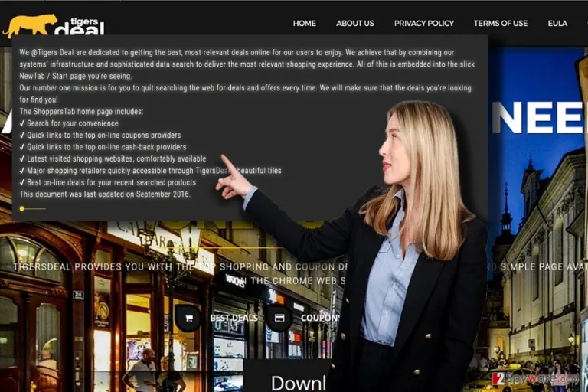Click the shopping cart icon
Screen dimensions: 588x392
coord(188,318)
